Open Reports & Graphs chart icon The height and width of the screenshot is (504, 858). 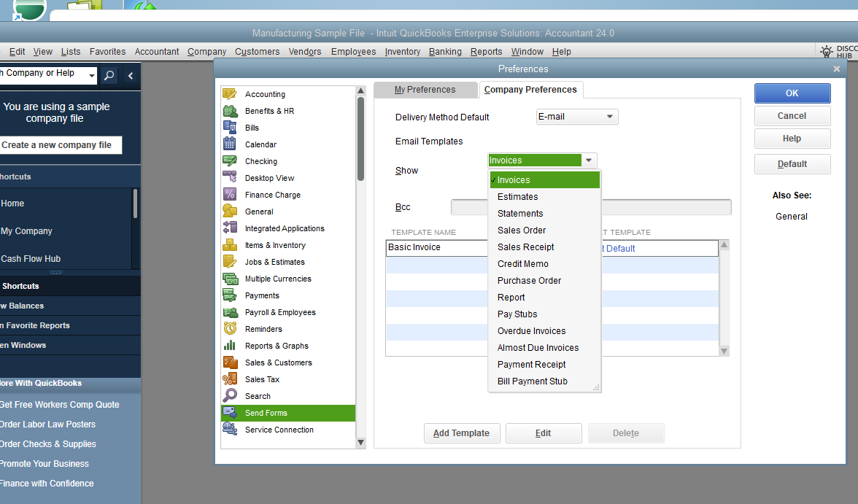230,346
